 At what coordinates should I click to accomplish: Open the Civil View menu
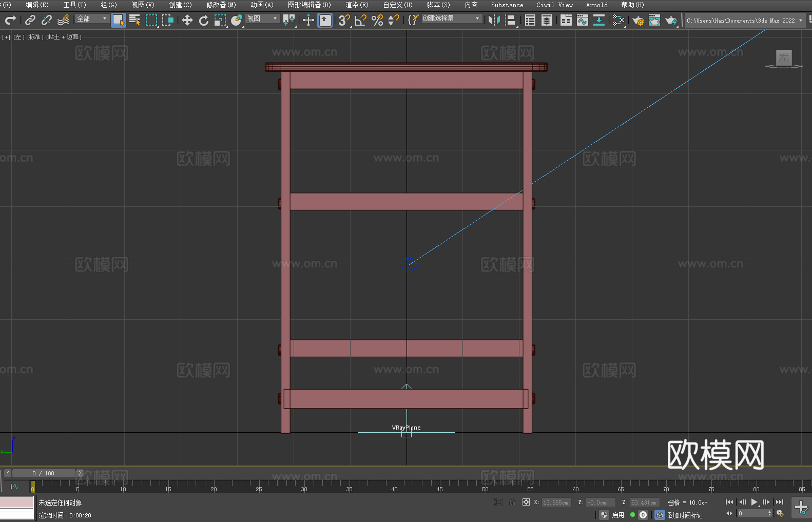coord(554,5)
